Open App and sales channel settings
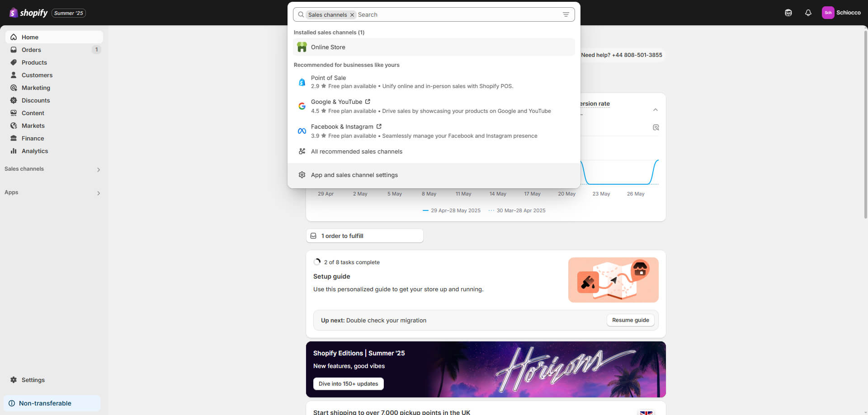 click(x=354, y=175)
